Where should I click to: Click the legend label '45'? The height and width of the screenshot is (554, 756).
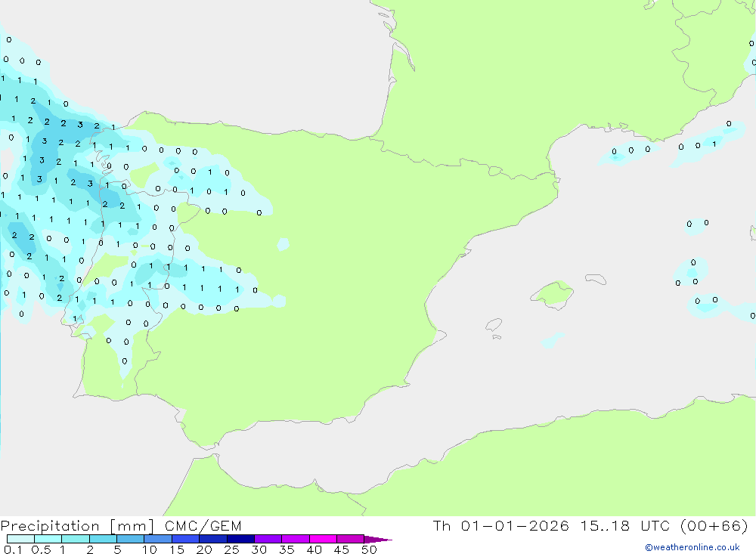(x=342, y=549)
